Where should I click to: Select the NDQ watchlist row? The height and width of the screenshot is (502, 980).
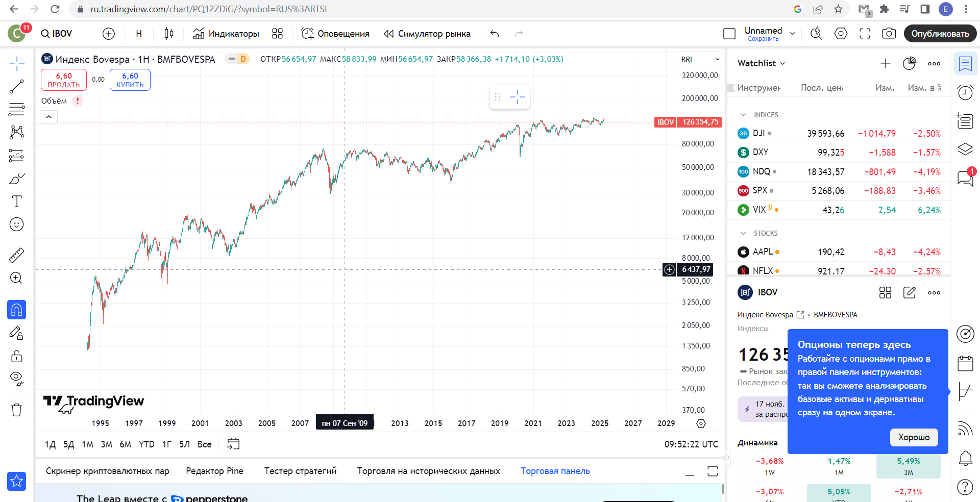[x=839, y=172]
